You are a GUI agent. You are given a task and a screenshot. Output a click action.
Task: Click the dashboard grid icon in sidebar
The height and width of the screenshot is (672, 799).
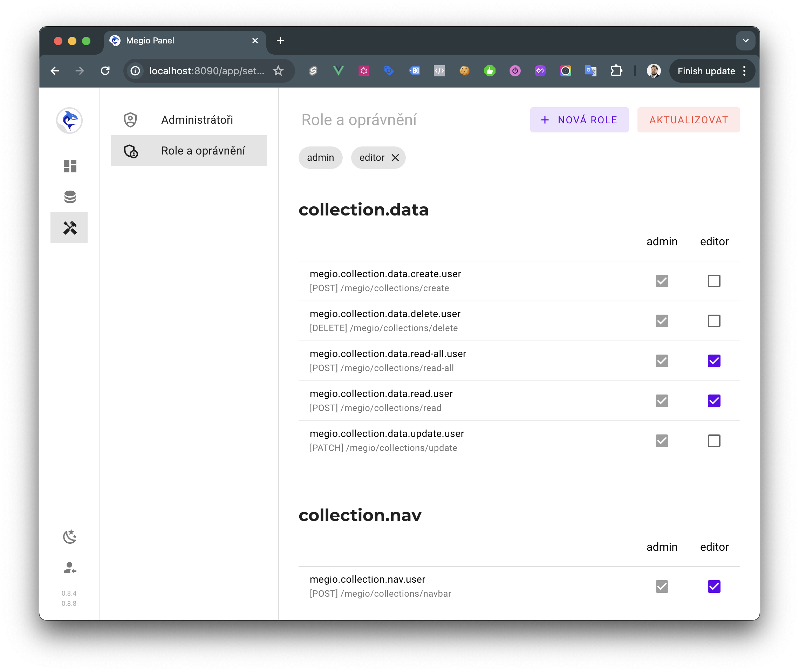click(x=70, y=167)
